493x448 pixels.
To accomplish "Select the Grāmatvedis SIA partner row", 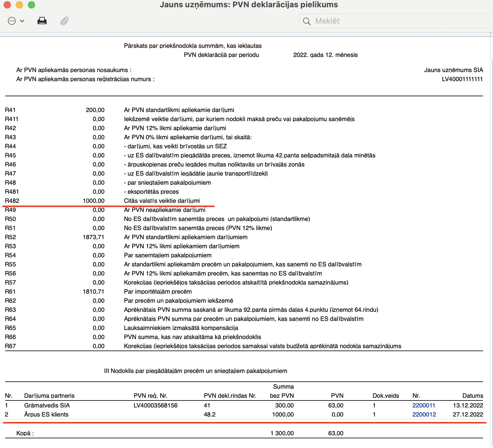I will 244,405.
